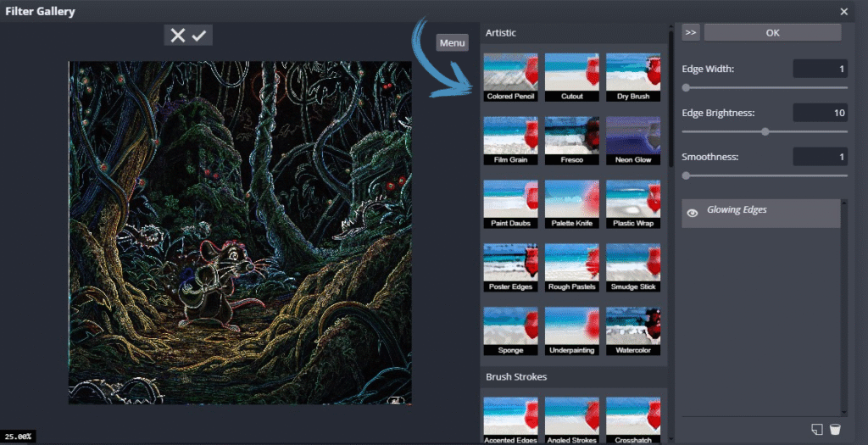Click the Edge Width value field
This screenshot has height=445, width=868.
tap(820, 69)
